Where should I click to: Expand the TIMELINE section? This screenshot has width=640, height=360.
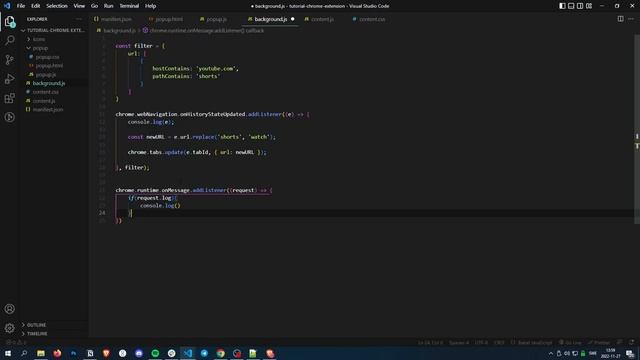pyautogui.click(x=54, y=334)
